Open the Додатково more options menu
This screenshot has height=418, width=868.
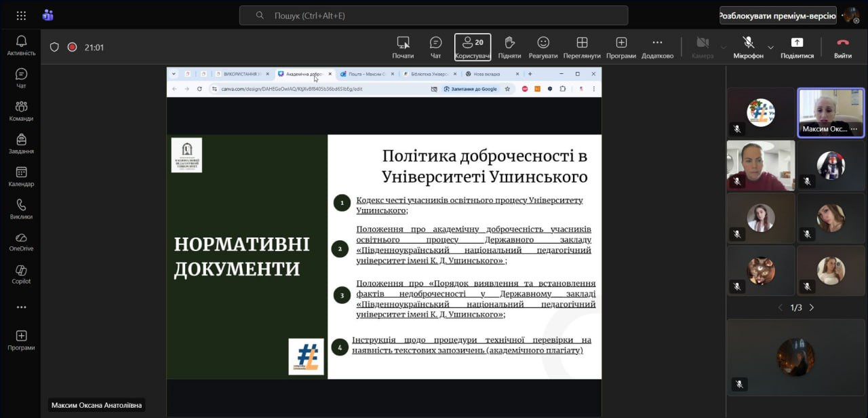(x=657, y=47)
